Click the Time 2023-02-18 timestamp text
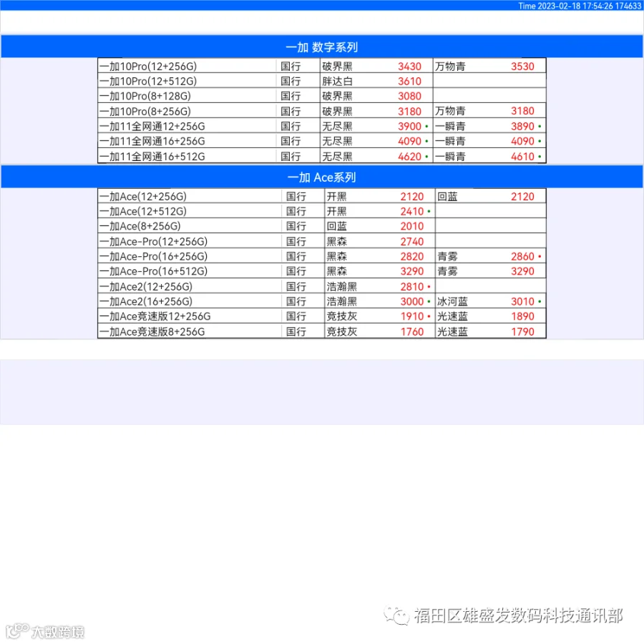The height and width of the screenshot is (644, 644). coord(579,5)
